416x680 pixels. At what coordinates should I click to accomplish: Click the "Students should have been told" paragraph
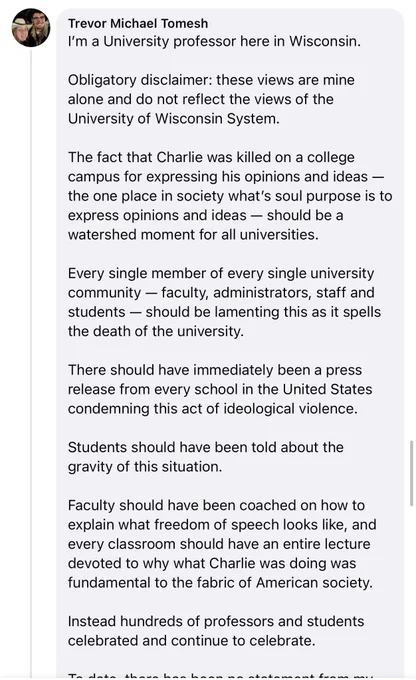coord(206,457)
